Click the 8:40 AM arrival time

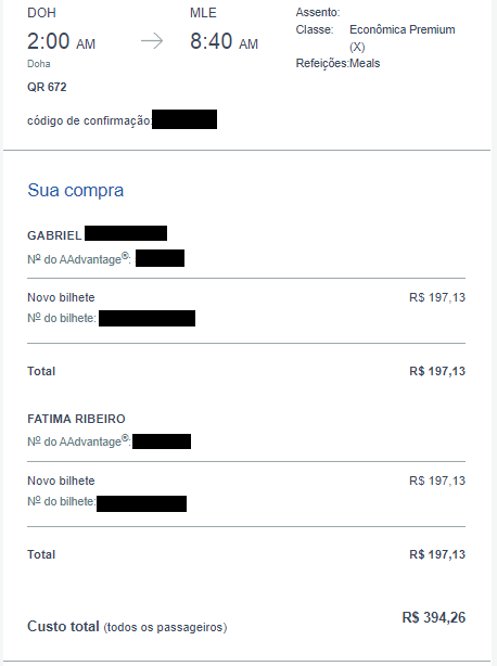(224, 42)
